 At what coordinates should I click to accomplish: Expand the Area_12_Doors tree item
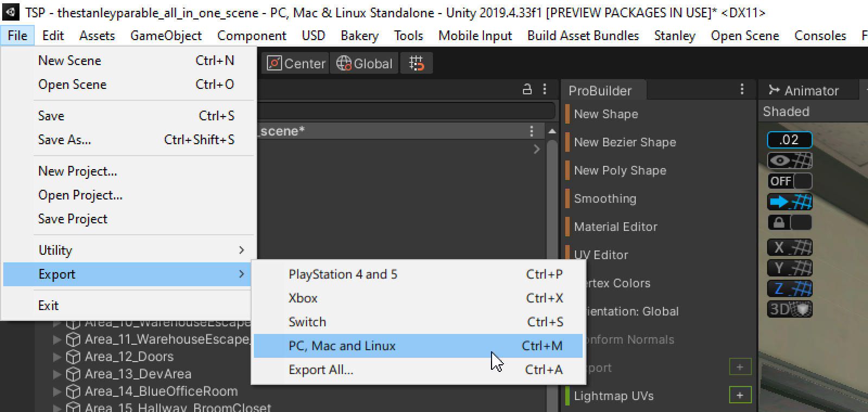tap(57, 357)
